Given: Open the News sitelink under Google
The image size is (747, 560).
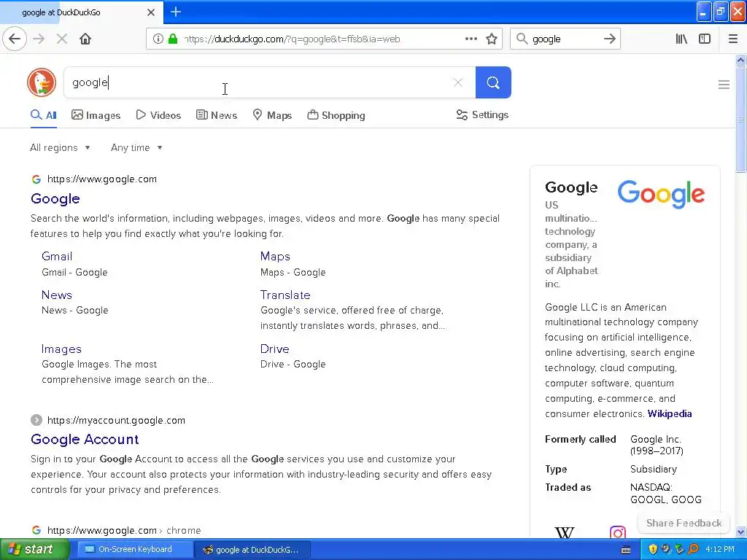Looking at the screenshot, I should point(57,295).
